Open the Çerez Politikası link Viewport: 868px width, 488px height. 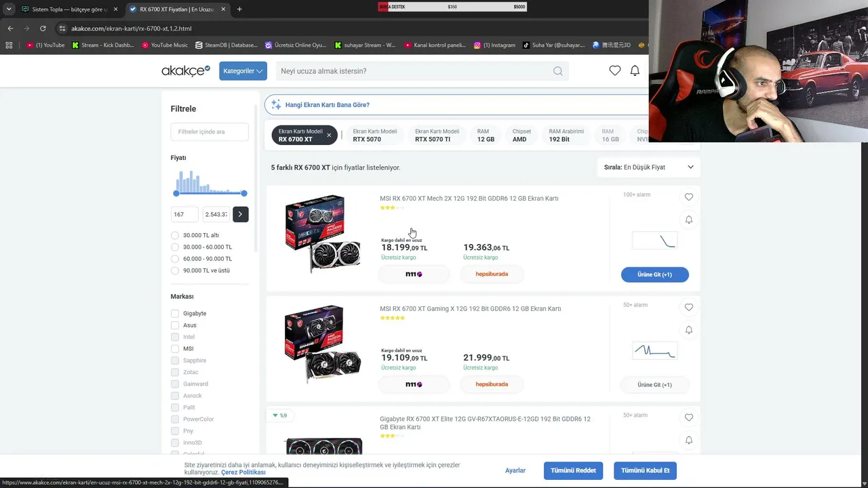pos(243,472)
